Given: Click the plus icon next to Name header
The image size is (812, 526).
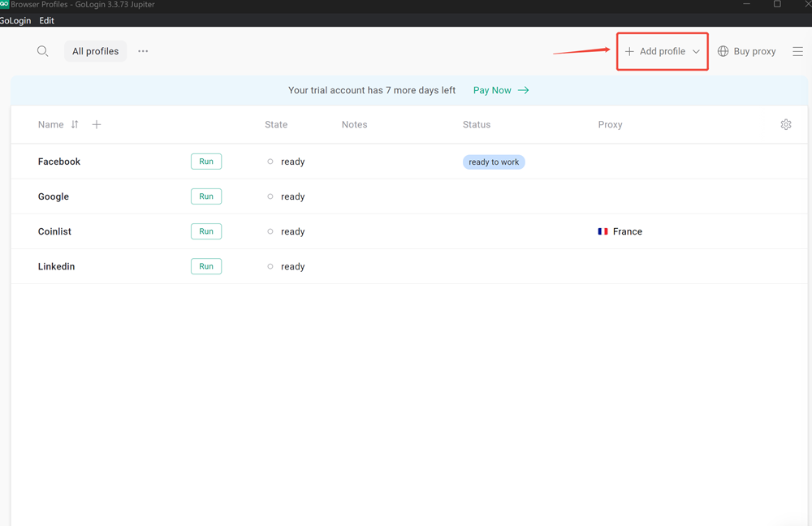Looking at the screenshot, I should (97, 124).
